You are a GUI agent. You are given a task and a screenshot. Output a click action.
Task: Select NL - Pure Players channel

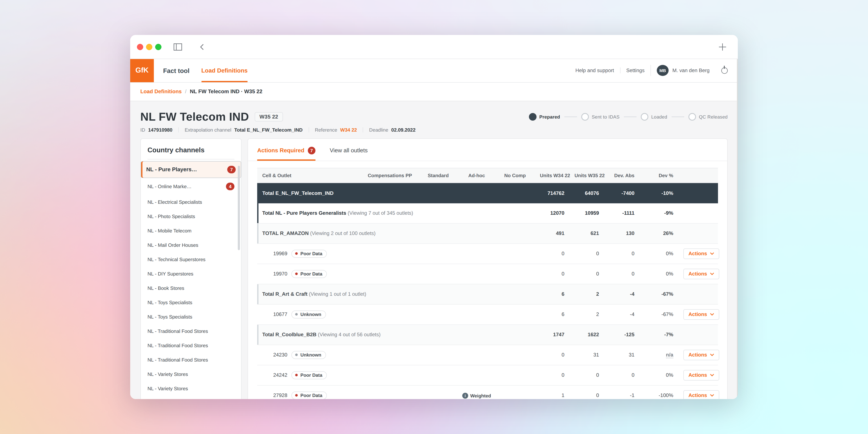[x=191, y=169]
